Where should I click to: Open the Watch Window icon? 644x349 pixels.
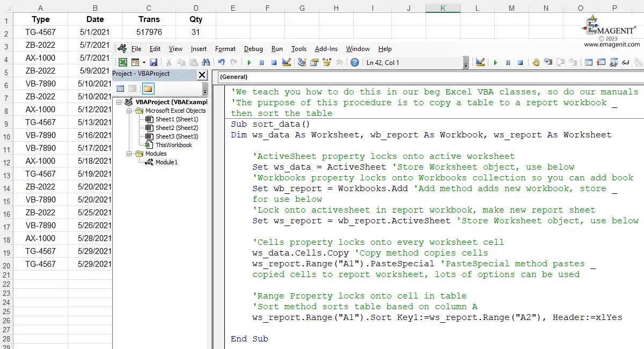tap(613, 62)
